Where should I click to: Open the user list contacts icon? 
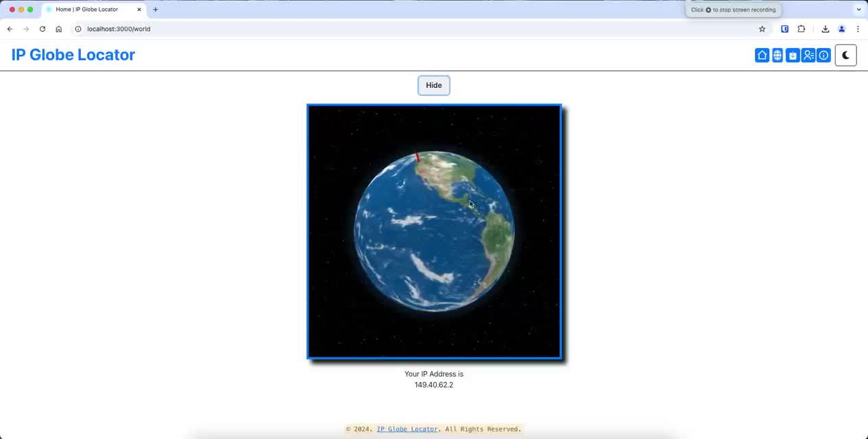tap(808, 56)
